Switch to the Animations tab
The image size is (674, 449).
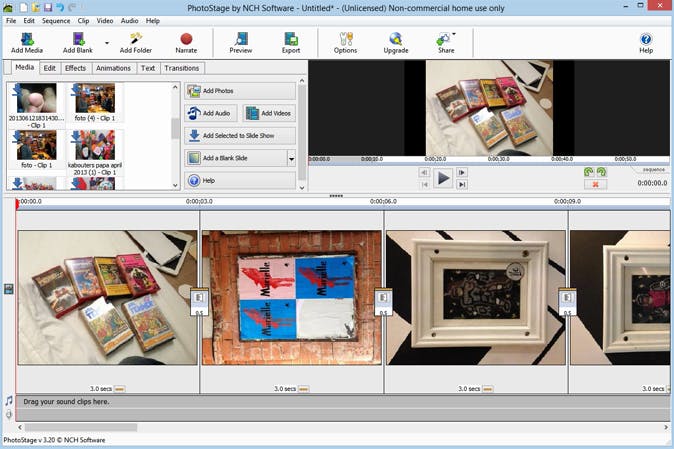click(113, 68)
